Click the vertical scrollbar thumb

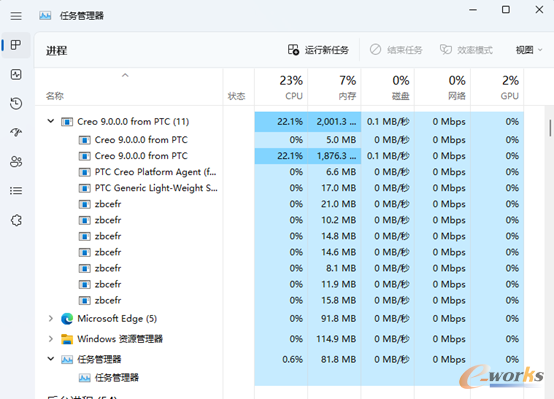point(550,128)
